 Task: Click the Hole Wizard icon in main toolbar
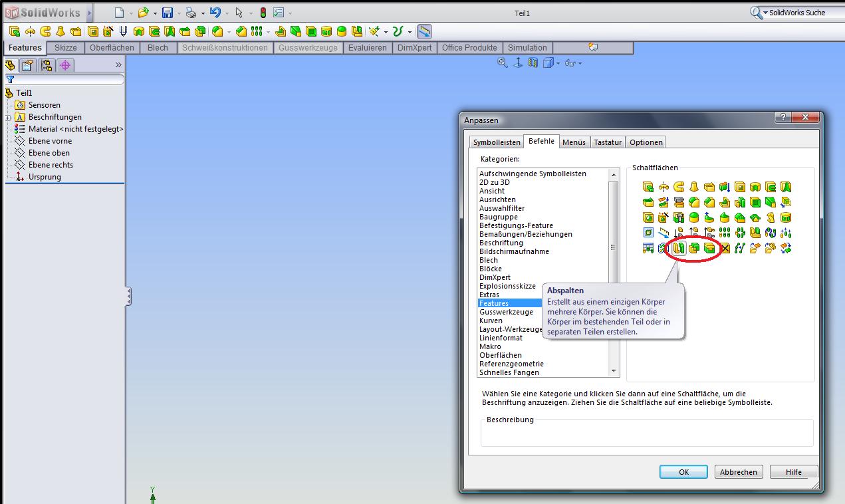tap(108, 31)
